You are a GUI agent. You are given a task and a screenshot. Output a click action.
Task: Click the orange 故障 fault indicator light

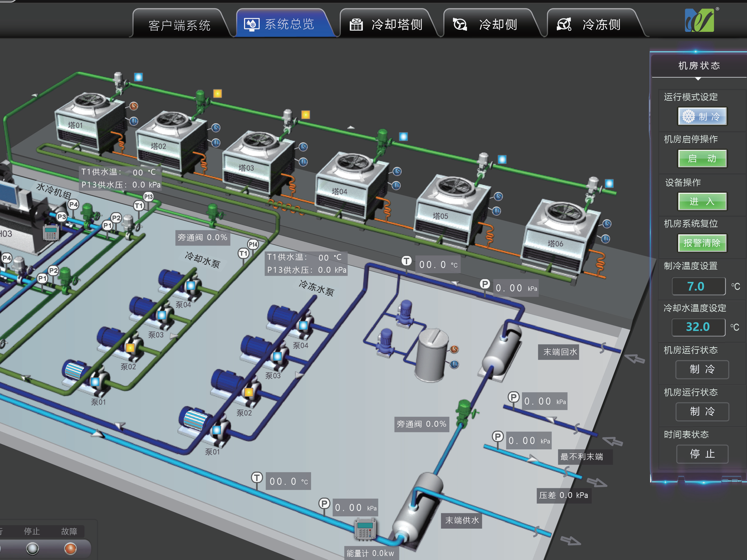70,548
